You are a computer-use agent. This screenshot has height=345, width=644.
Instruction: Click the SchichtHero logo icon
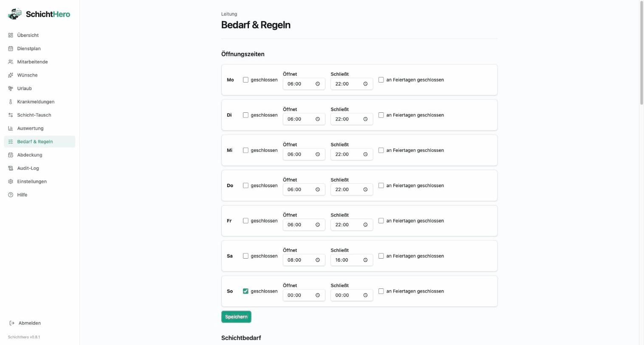[x=15, y=14]
